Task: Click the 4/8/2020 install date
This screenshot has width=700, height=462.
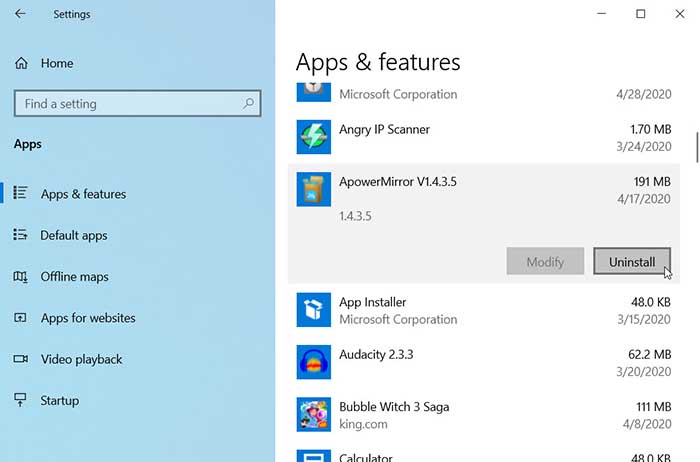Action: click(x=647, y=424)
